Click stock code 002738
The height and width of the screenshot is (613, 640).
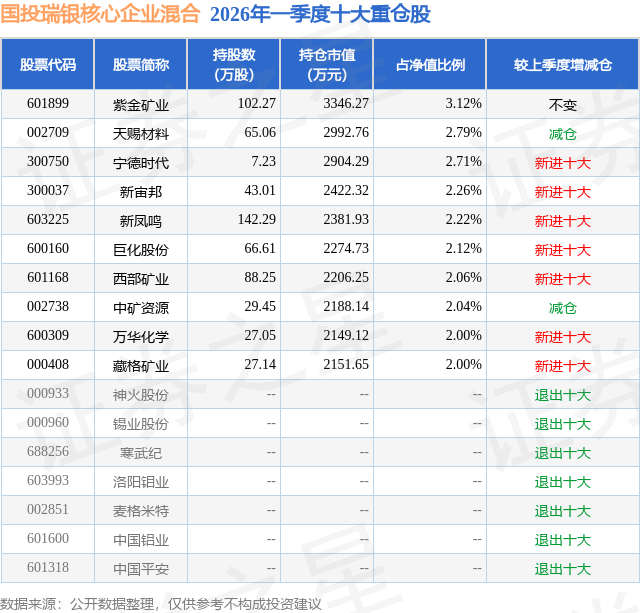click(x=48, y=306)
